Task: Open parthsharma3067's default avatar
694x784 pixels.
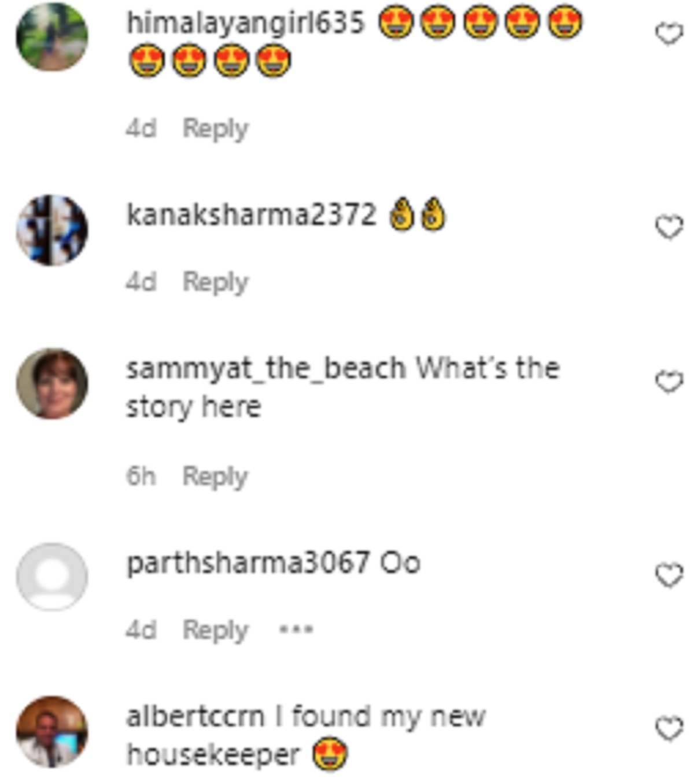Action: point(52,576)
